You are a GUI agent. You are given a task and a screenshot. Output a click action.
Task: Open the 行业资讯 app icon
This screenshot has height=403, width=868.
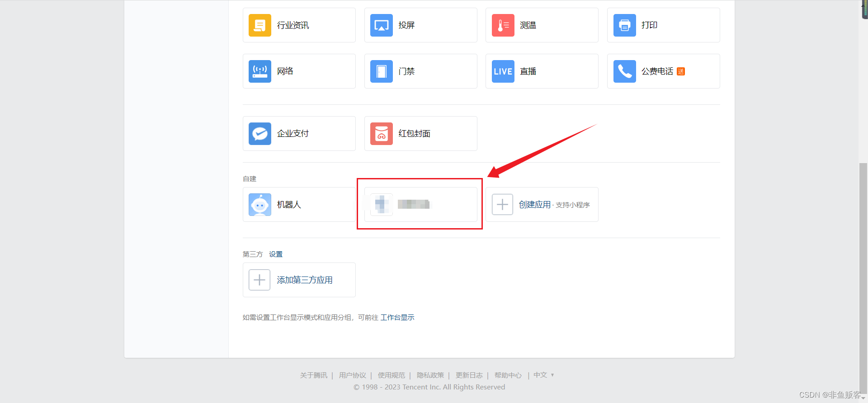[260, 25]
